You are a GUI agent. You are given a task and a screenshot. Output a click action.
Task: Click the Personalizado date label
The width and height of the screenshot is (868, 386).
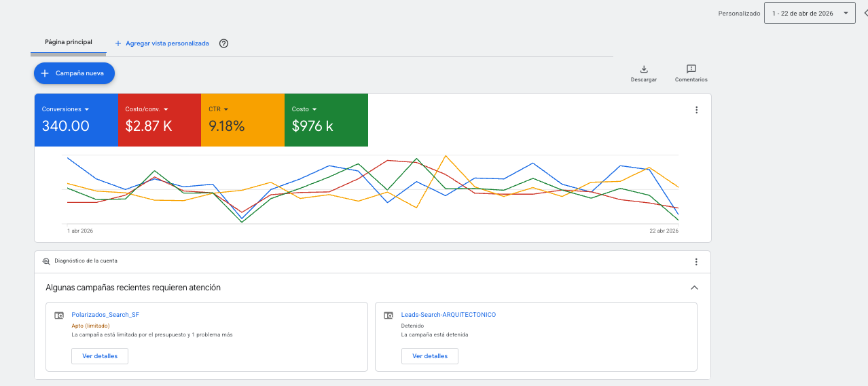click(739, 14)
